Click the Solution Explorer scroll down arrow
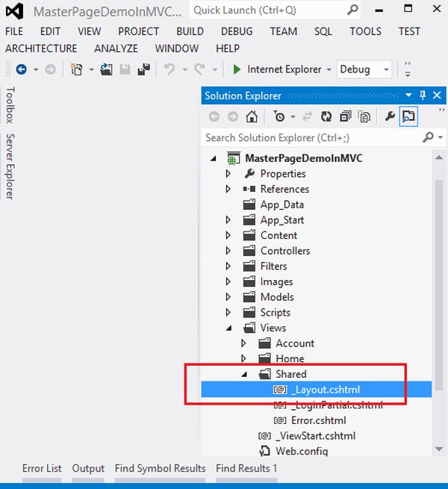The height and width of the screenshot is (489, 448). [x=439, y=449]
